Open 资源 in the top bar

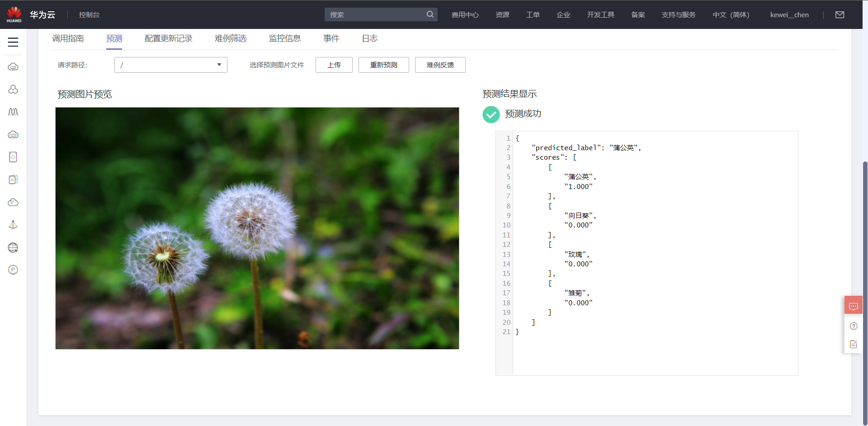pyautogui.click(x=503, y=15)
